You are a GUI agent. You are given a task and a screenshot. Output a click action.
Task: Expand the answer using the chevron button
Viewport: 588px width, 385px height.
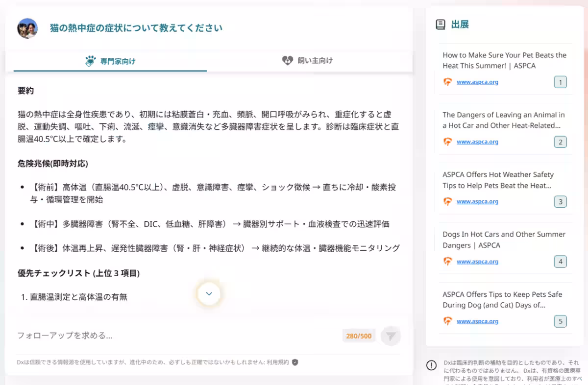(x=209, y=293)
